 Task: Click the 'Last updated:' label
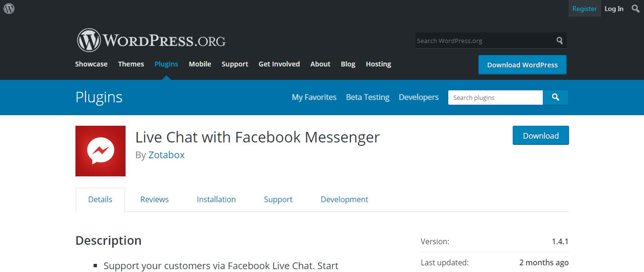click(444, 262)
